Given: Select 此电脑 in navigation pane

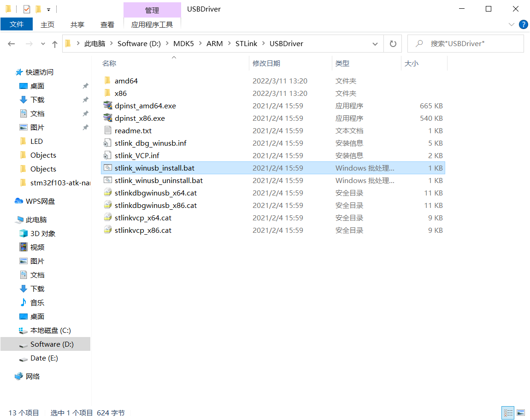Looking at the screenshot, I should (31, 220).
